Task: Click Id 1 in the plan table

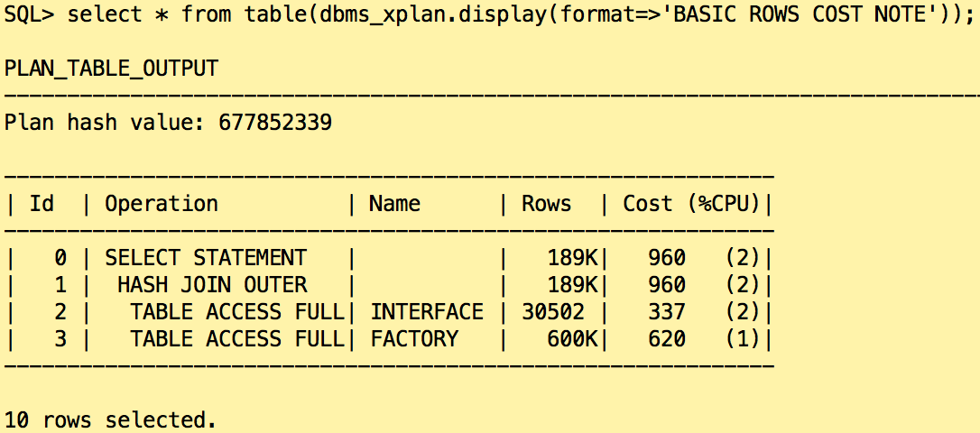Action: click(x=60, y=285)
